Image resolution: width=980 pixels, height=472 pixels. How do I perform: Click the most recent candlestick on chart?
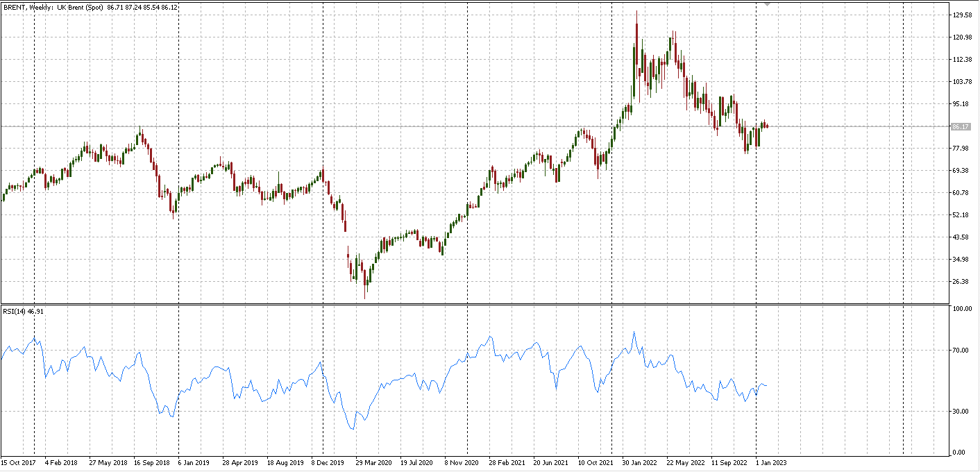tap(767, 126)
